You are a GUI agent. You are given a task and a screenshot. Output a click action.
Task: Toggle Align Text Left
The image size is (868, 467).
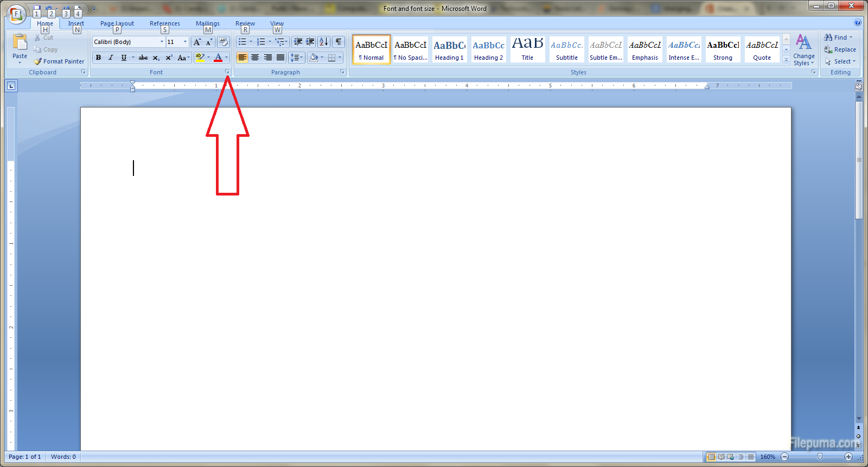(242, 58)
